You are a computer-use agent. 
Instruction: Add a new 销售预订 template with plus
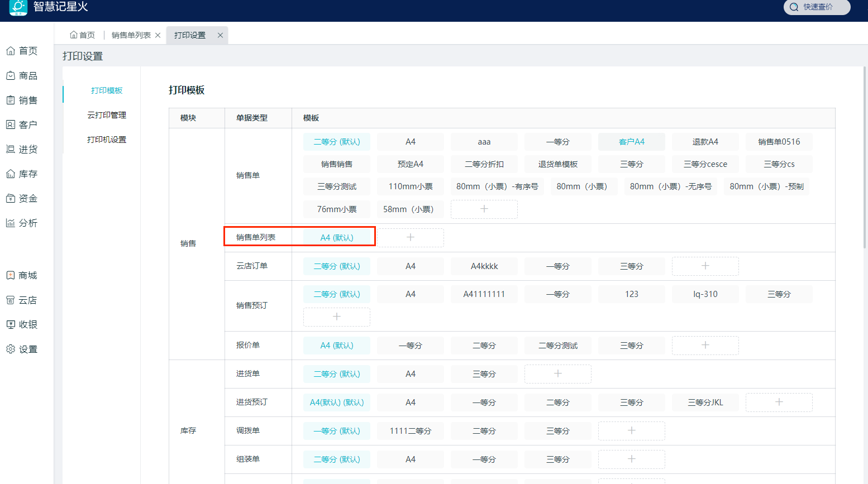tap(337, 317)
